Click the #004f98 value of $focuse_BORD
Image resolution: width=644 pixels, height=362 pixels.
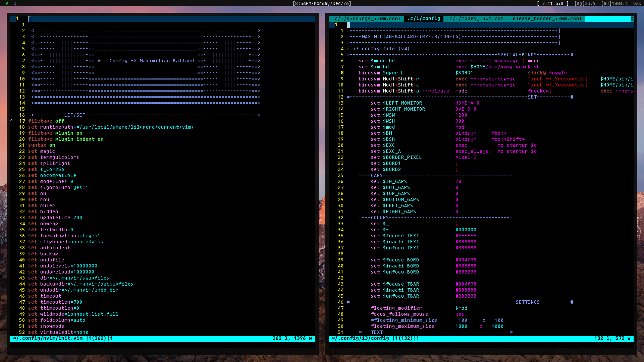[x=466, y=260]
